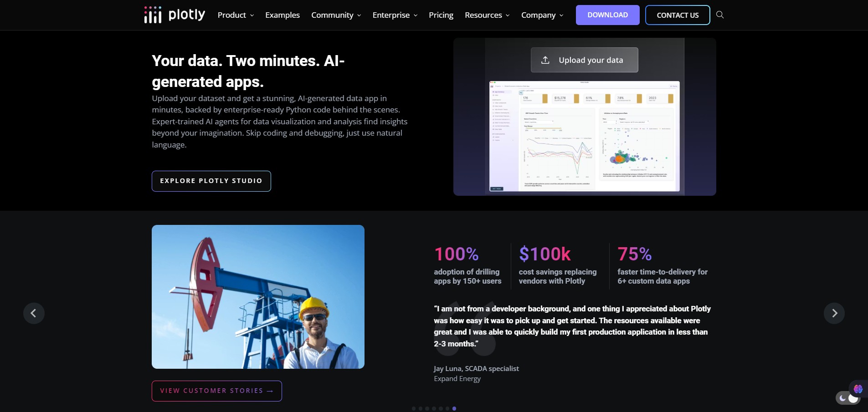Click the CONTACT US button
The width and height of the screenshot is (868, 412).
tap(678, 15)
